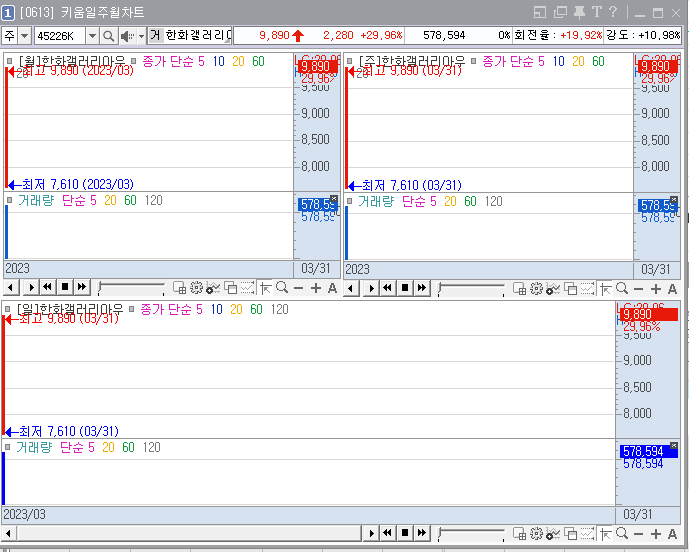Click the overlapping windows icon in title bar
689x552 pixels.
tap(560, 12)
